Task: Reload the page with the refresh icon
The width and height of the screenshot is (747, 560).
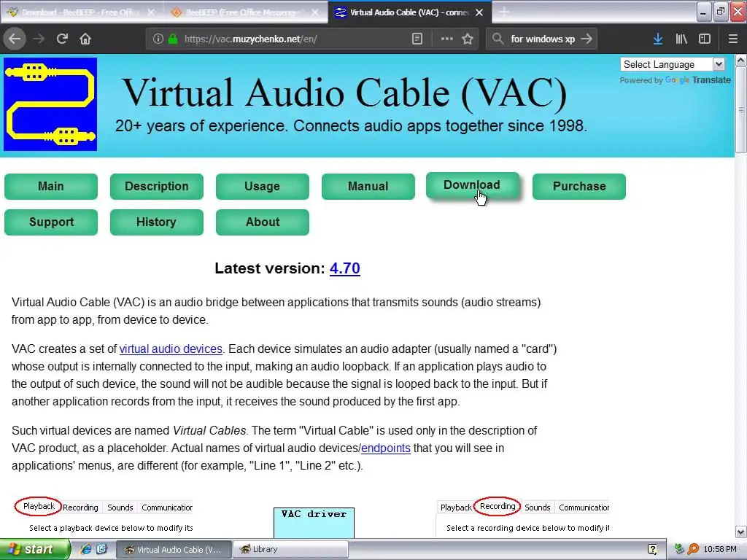Action: point(62,39)
